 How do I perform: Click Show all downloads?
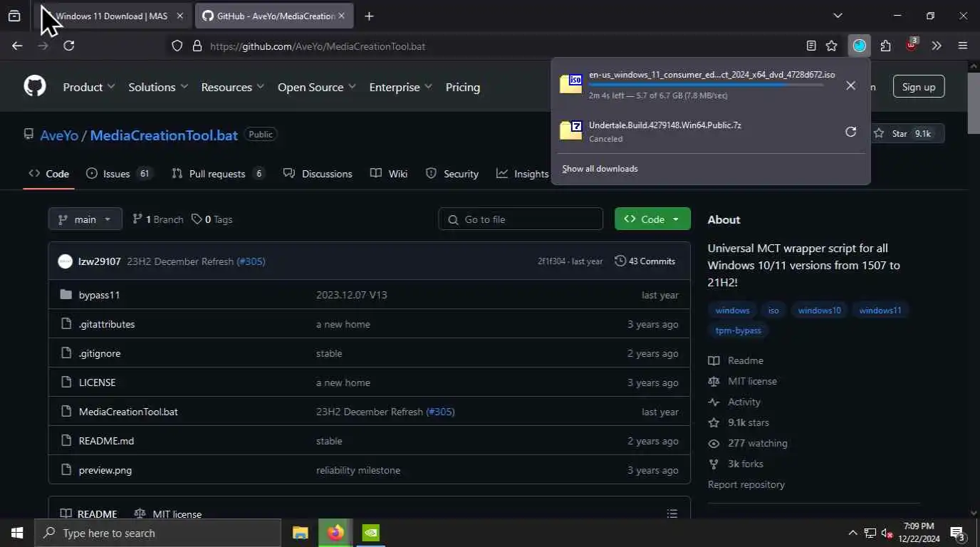click(x=600, y=169)
